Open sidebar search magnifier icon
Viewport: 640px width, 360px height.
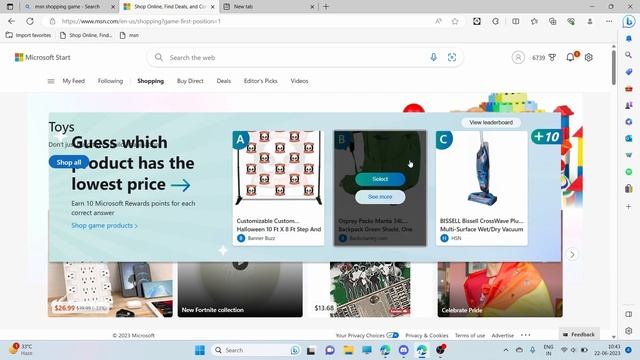pyautogui.click(x=629, y=55)
